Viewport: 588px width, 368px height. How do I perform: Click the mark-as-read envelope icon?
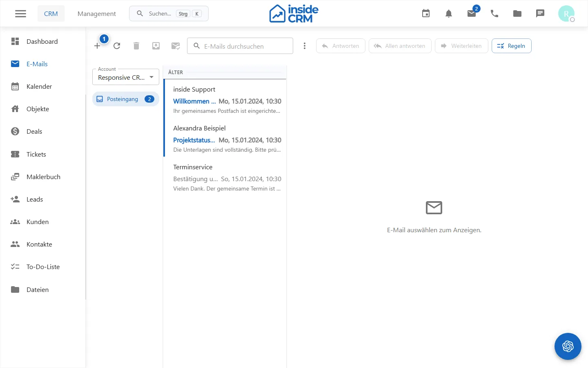tap(176, 46)
